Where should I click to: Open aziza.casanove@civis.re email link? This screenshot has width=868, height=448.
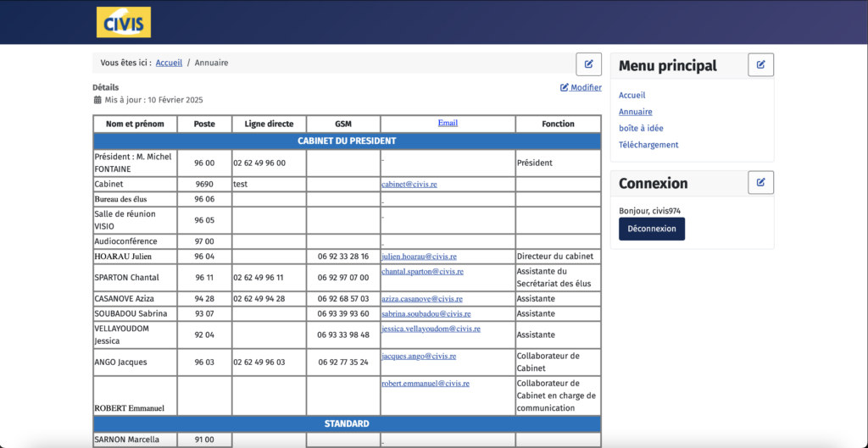click(x=422, y=299)
